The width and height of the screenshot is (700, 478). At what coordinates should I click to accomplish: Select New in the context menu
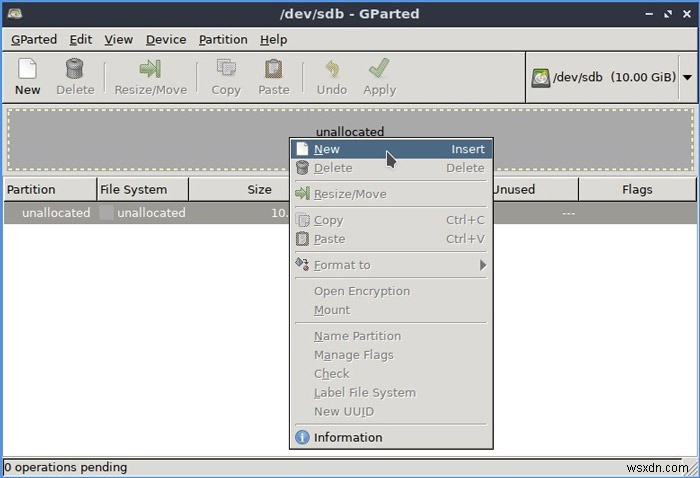point(391,149)
